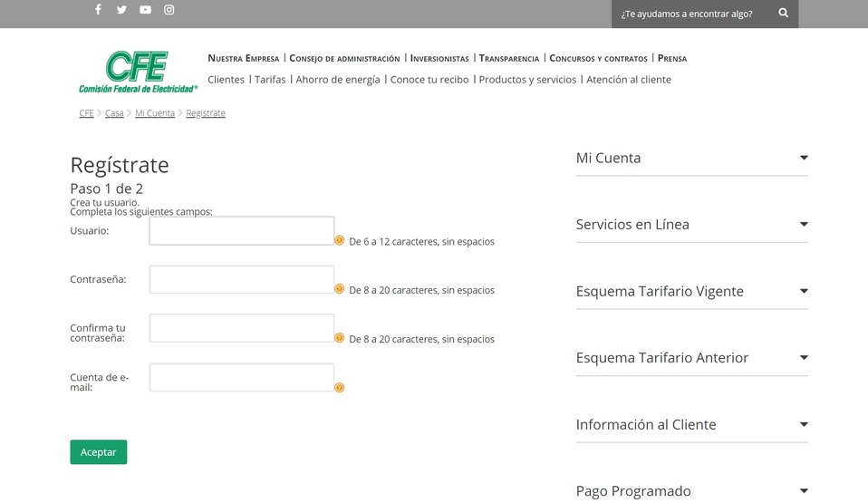Focus the Contraseña input field

point(242,279)
